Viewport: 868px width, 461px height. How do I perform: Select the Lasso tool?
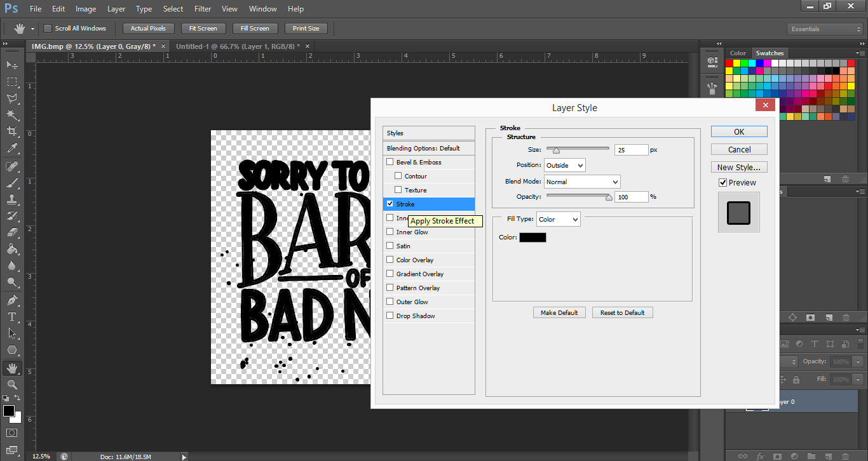(x=11, y=98)
